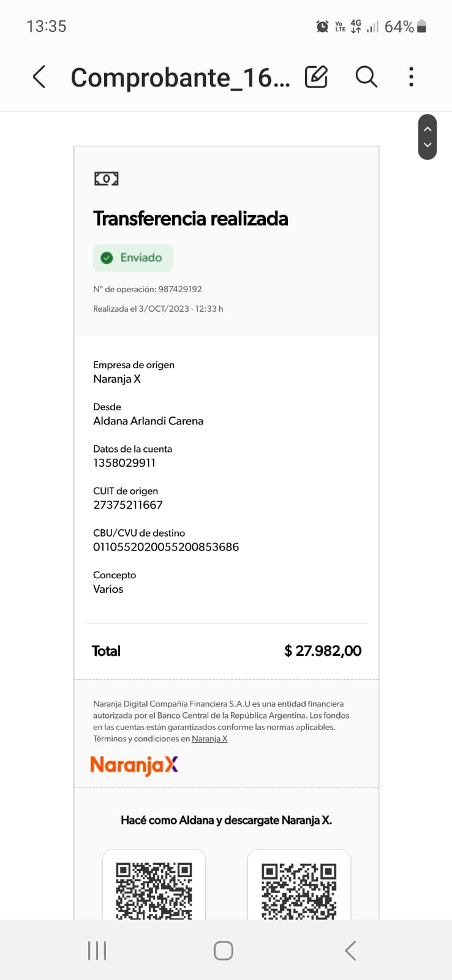Screen dimensions: 452x980
Task: Tap the search magnifier icon
Action: coord(366,77)
